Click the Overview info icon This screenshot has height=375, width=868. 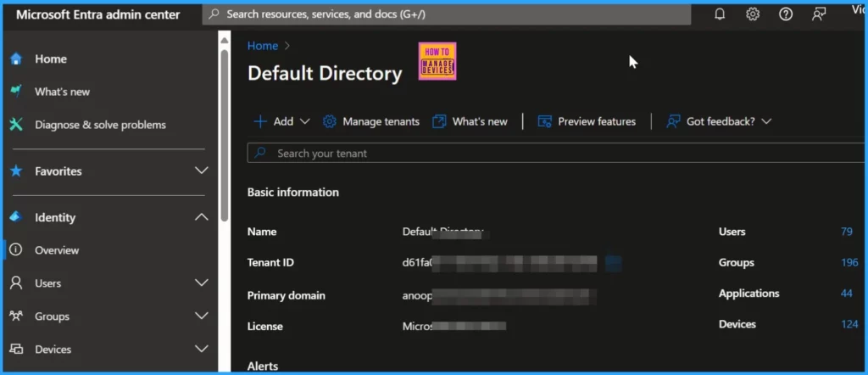tap(16, 249)
